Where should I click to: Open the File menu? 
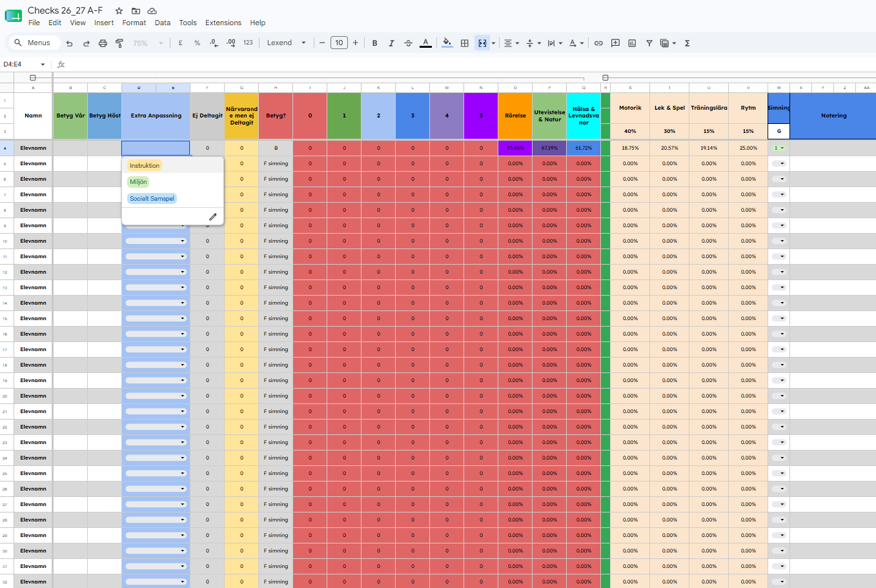[x=34, y=23]
